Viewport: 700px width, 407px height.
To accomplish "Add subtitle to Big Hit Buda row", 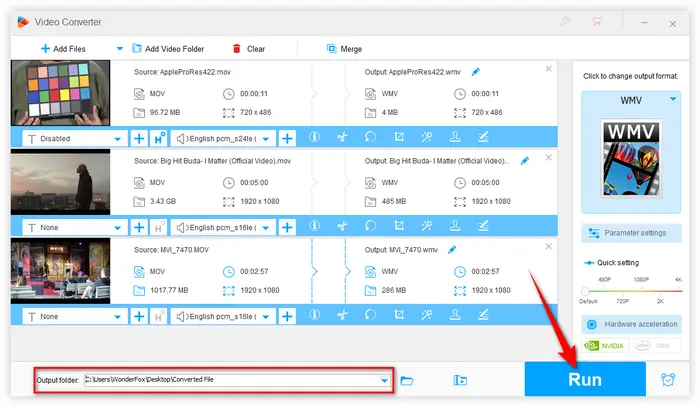I will [139, 228].
